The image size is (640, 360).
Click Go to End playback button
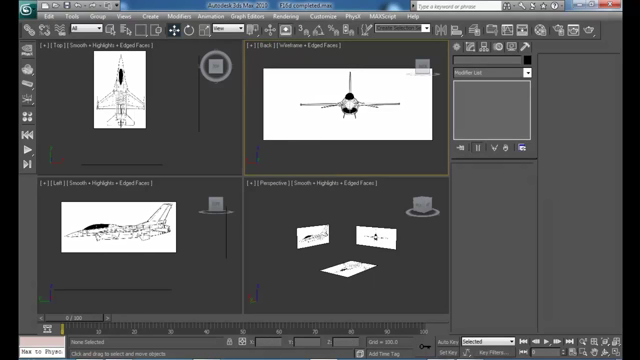coord(569,342)
